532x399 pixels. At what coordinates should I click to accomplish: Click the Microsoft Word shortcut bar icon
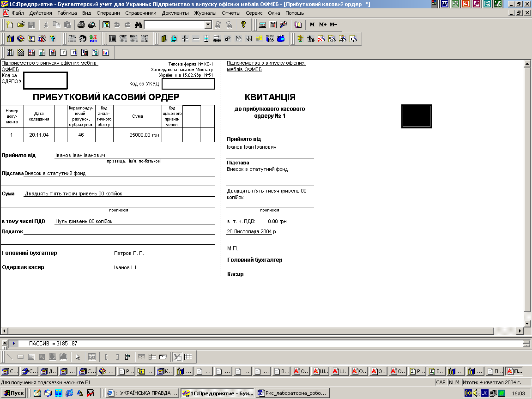(445, 4)
